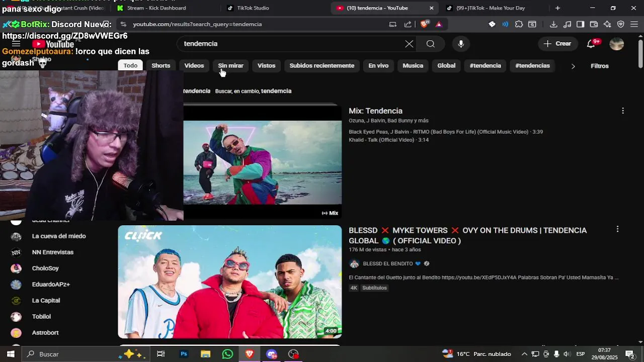This screenshot has height=362, width=644.
Task: Open Brave Leo AI sparkle icon
Action: [607, 24]
